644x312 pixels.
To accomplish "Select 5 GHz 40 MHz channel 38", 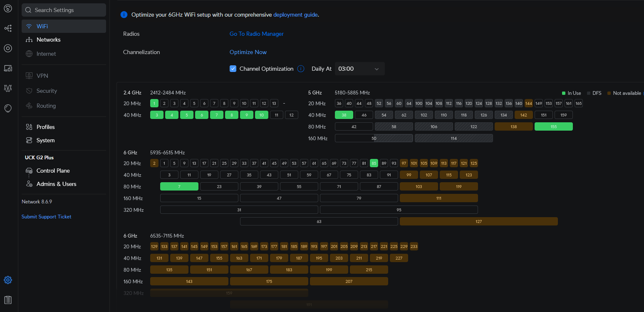I will (x=344, y=115).
